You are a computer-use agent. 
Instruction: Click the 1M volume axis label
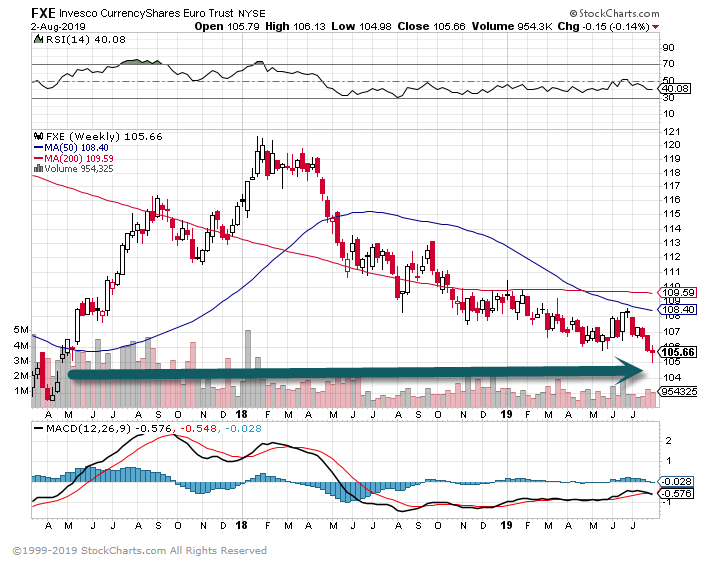[x=21, y=391]
